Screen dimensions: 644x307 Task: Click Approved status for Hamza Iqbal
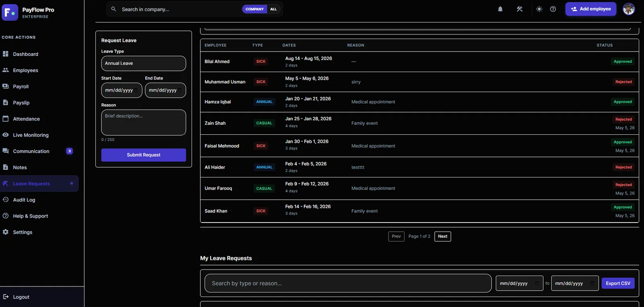click(623, 102)
